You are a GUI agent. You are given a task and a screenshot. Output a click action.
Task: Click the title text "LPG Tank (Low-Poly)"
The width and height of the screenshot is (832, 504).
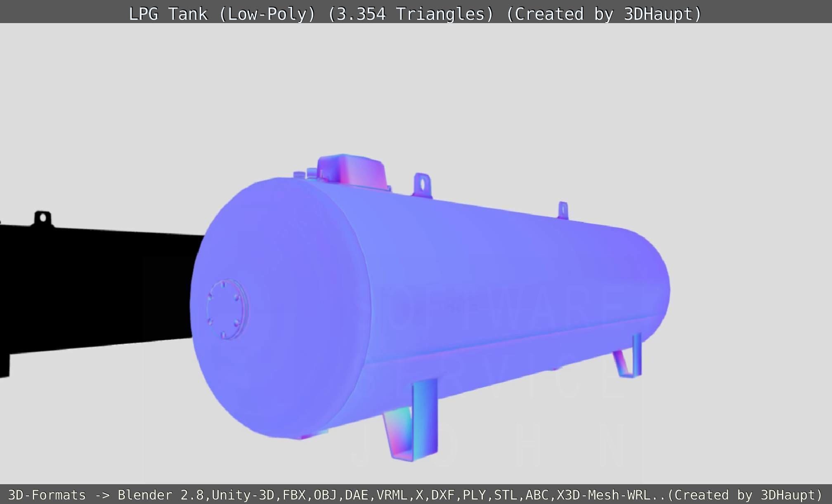point(222,14)
